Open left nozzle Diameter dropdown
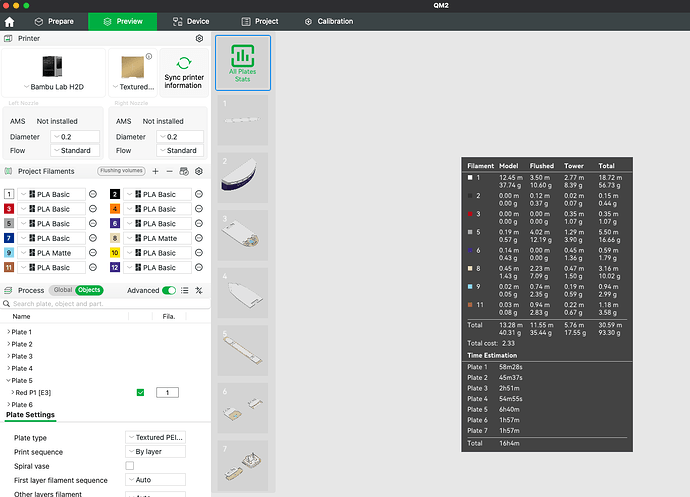Screen dimensions: 690x497 click(x=75, y=137)
